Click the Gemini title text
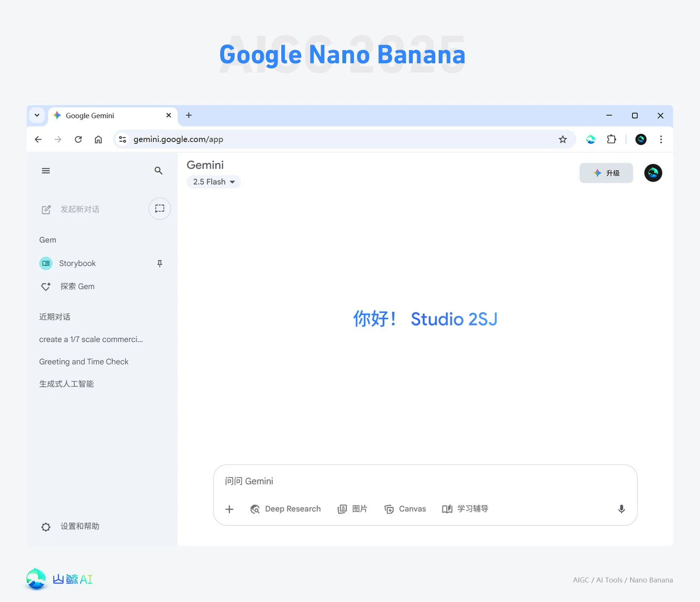 (x=205, y=165)
